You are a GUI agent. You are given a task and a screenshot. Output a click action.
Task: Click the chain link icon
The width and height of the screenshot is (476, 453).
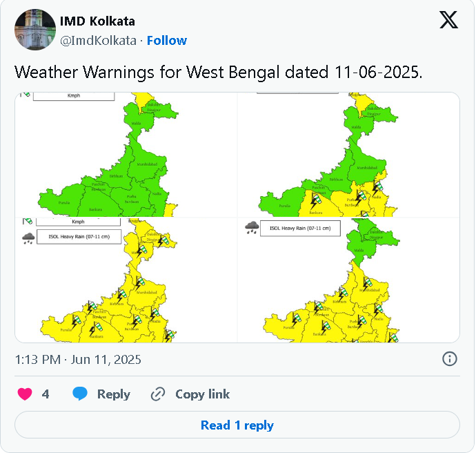coord(158,394)
